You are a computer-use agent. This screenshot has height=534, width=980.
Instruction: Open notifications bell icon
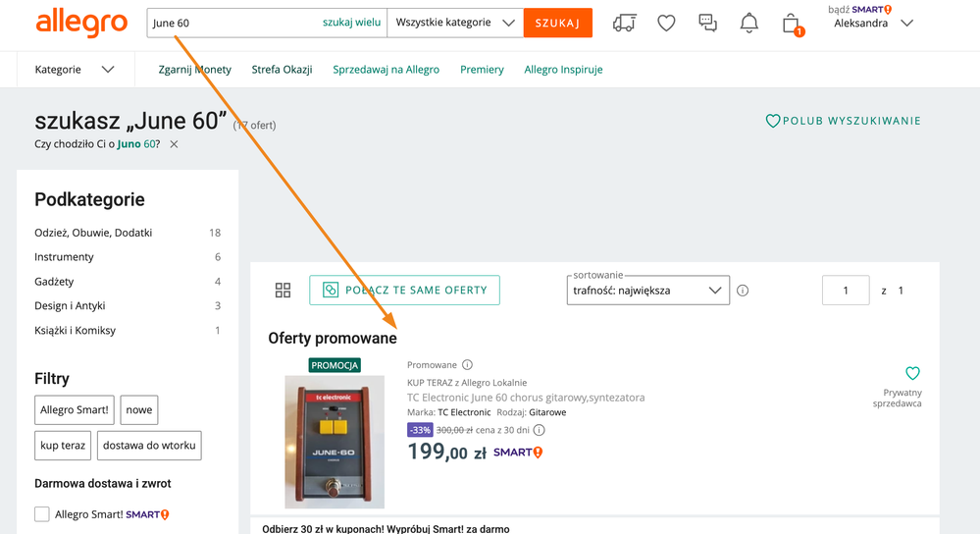click(748, 24)
